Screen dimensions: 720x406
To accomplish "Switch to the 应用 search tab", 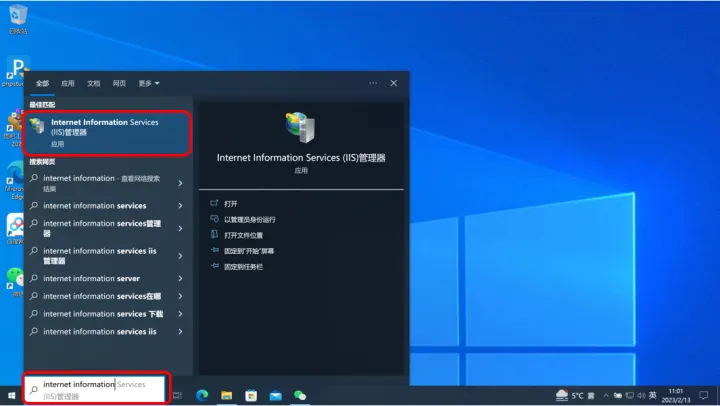I will coord(68,83).
